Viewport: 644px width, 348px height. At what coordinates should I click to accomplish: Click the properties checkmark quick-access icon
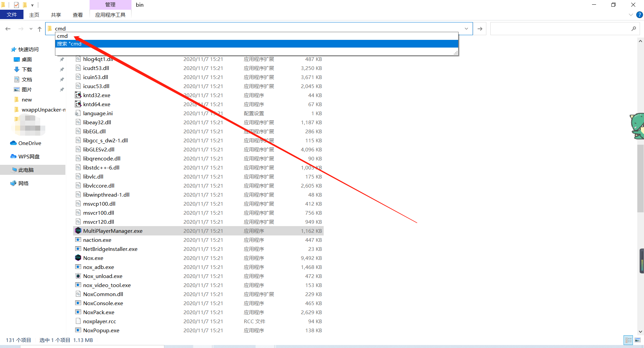[16, 5]
